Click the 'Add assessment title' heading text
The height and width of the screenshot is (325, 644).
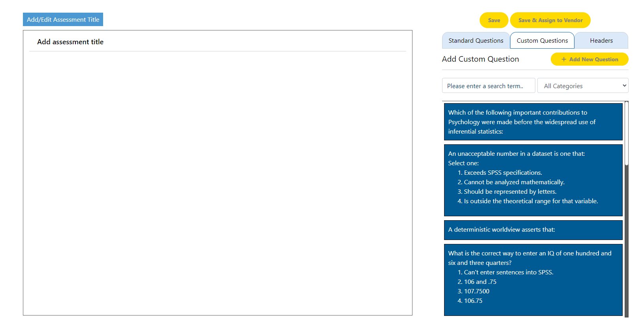tap(70, 42)
